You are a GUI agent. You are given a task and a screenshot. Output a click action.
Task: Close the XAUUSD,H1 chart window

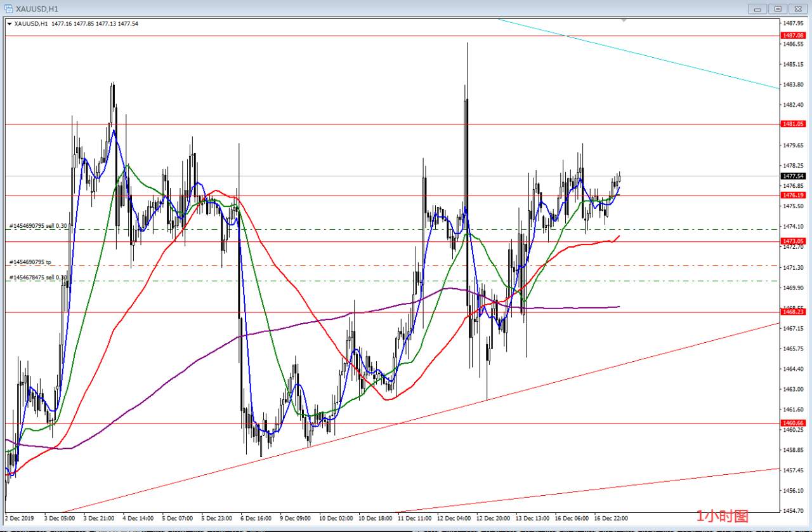(x=797, y=9)
